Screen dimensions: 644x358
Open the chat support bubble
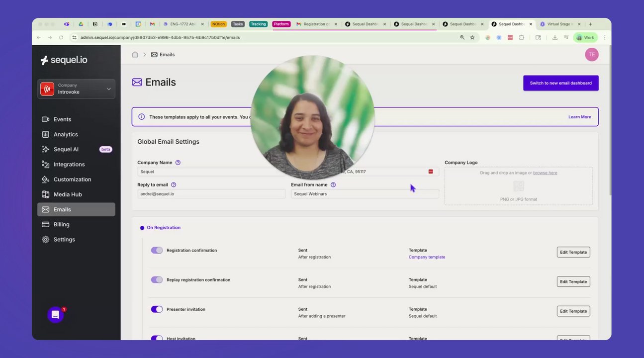(55, 314)
